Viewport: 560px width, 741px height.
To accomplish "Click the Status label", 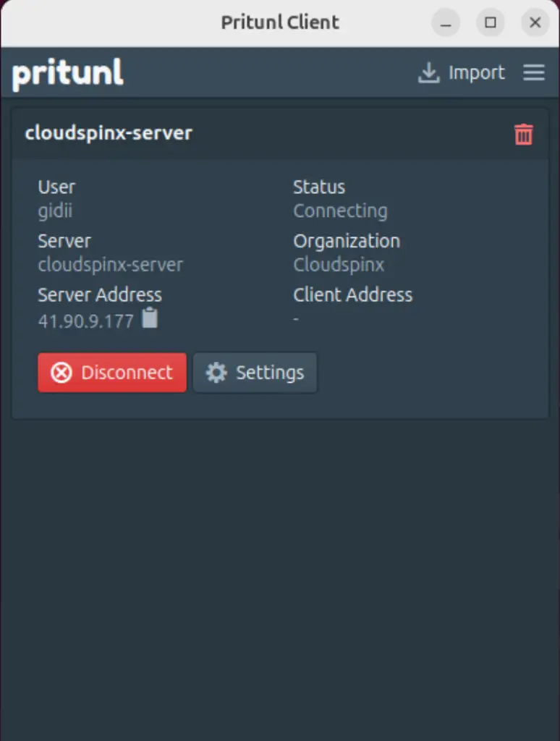I will pos(319,187).
